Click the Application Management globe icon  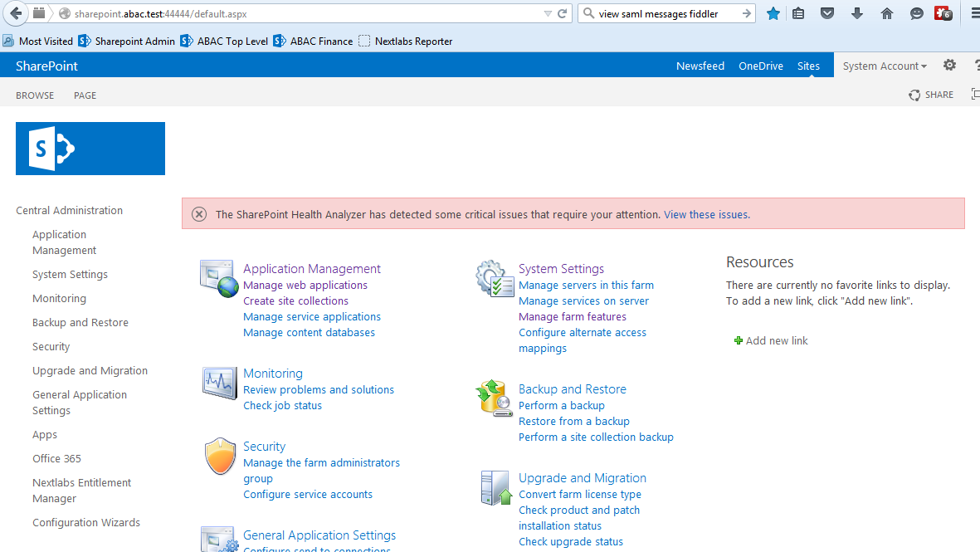(219, 278)
